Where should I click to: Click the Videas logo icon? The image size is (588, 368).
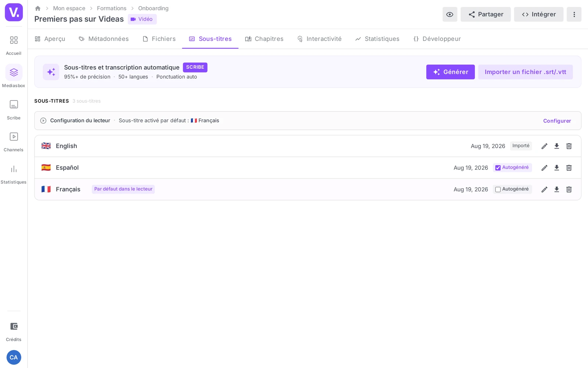point(14,12)
